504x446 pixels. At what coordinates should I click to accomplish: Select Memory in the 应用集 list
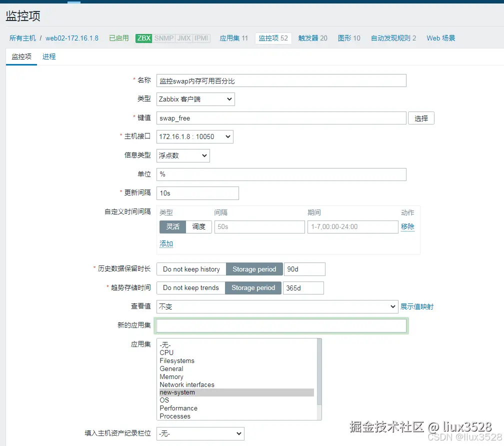pyautogui.click(x=236, y=377)
